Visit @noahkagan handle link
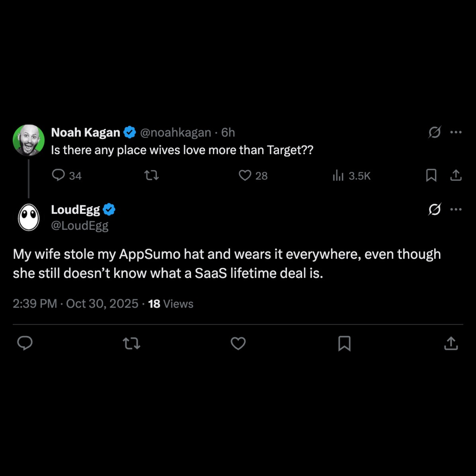This screenshot has height=476, width=476. click(x=176, y=132)
